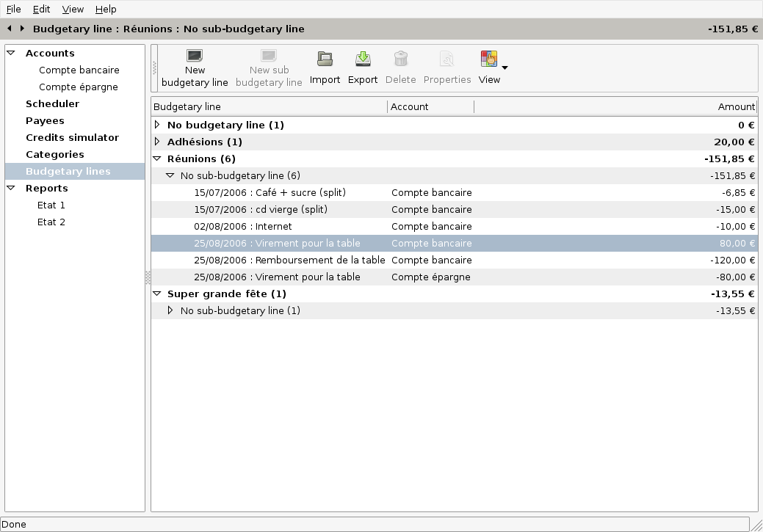This screenshot has width=763, height=532.
Task: Open the Edit menu
Action: [41, 10]
